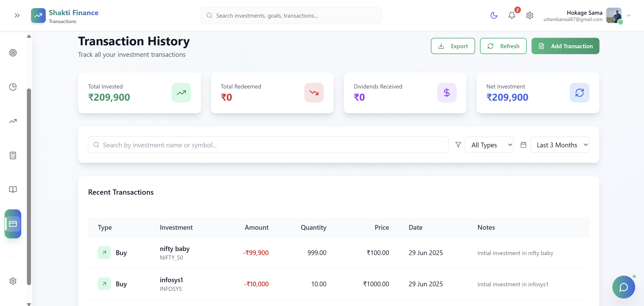Open the calculator icon in sidebar
The width and height of the screenshot is (644, 306).
pyautogui.click(x=13, y=155)
